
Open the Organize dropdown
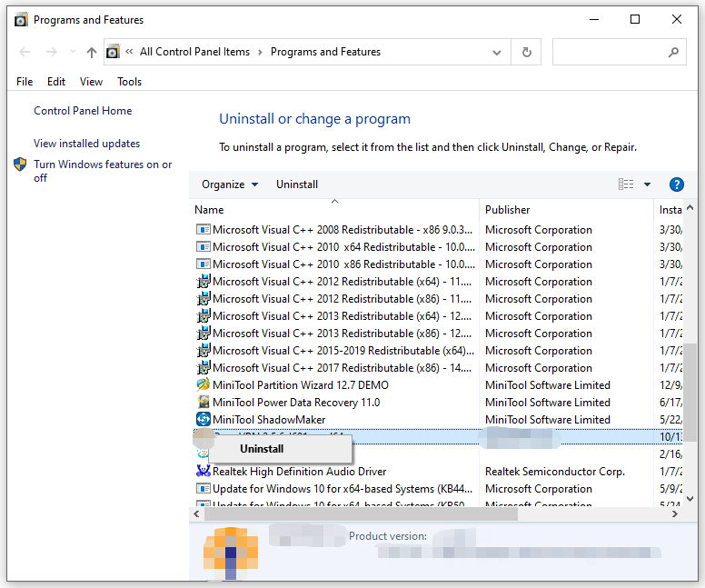click(x=230, y=184)
